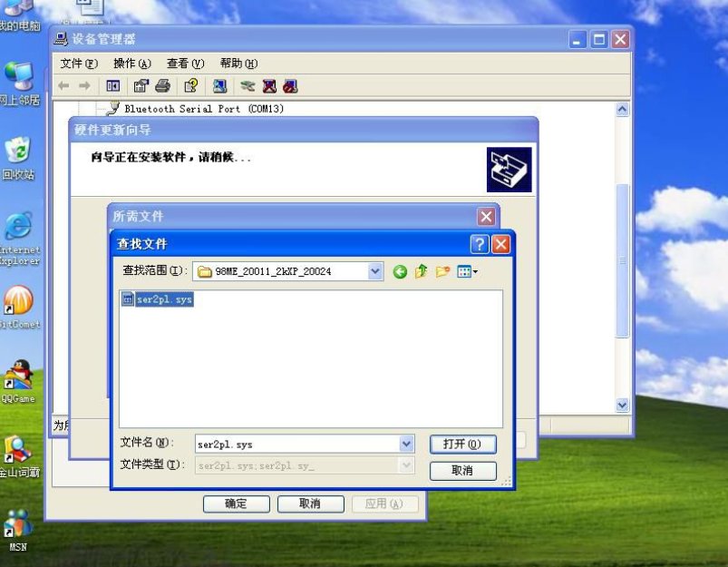Screen dimensions: 728x567
Task: Click the Print icon in Device Manager toolbar
Action: [161, 86]
